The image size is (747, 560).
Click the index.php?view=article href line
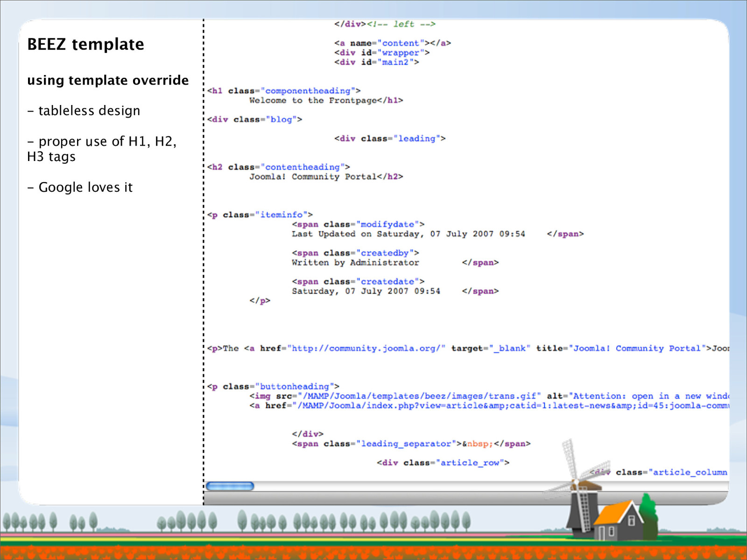point(489,406)
